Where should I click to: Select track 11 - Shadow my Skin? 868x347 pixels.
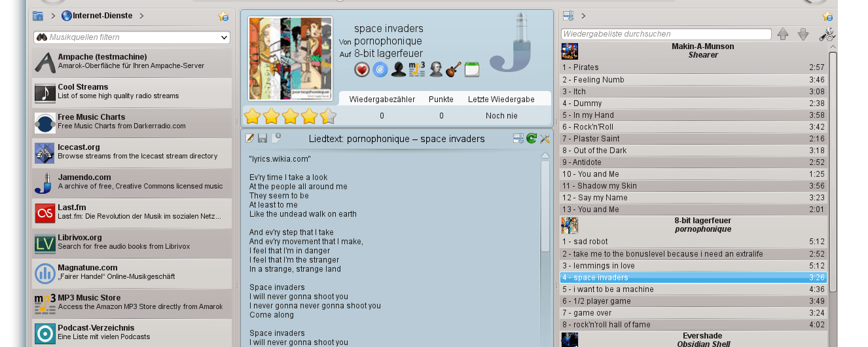[694, 185]
